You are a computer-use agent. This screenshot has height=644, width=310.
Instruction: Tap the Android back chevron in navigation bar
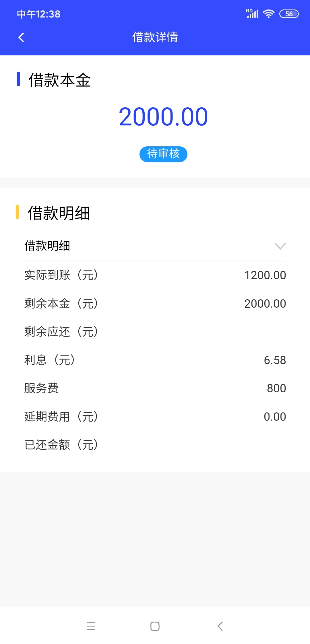(220, 626)
